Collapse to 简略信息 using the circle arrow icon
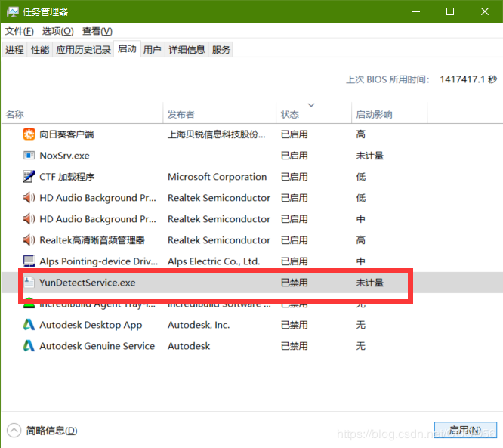Viewport: 503px width, 448px height. point(14,431)
